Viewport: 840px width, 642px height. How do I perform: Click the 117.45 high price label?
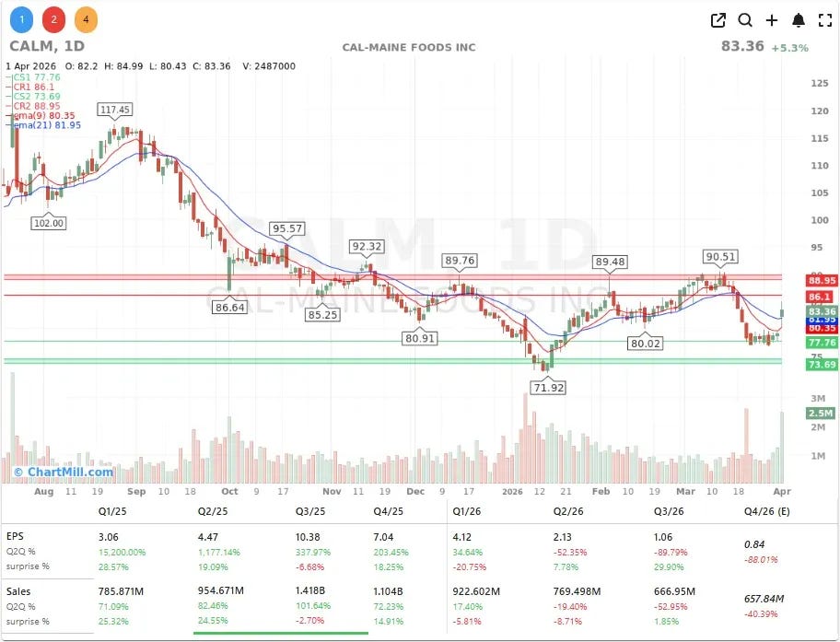115,110
